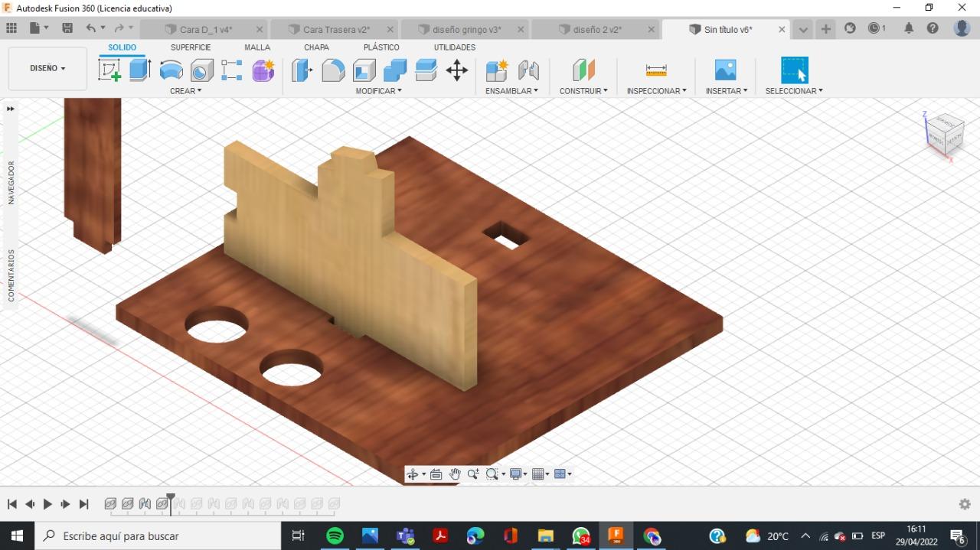Click the Save icon

coord(67,28)
